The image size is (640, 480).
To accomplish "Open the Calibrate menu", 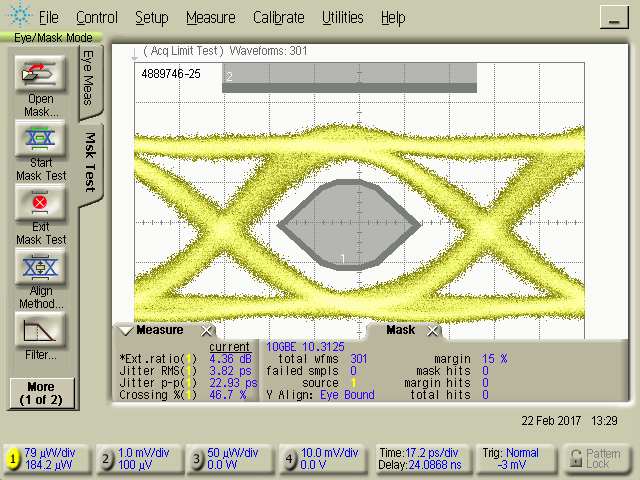I will click(280, 18).
